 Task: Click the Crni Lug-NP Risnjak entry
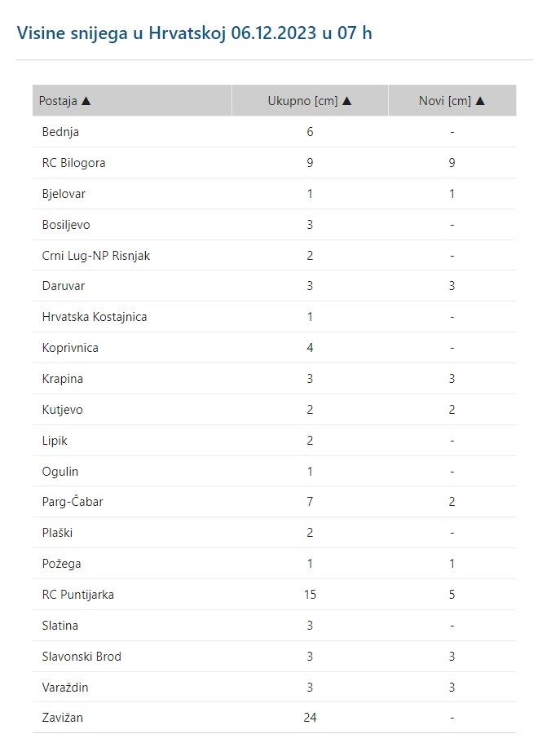tap(96, 256)
